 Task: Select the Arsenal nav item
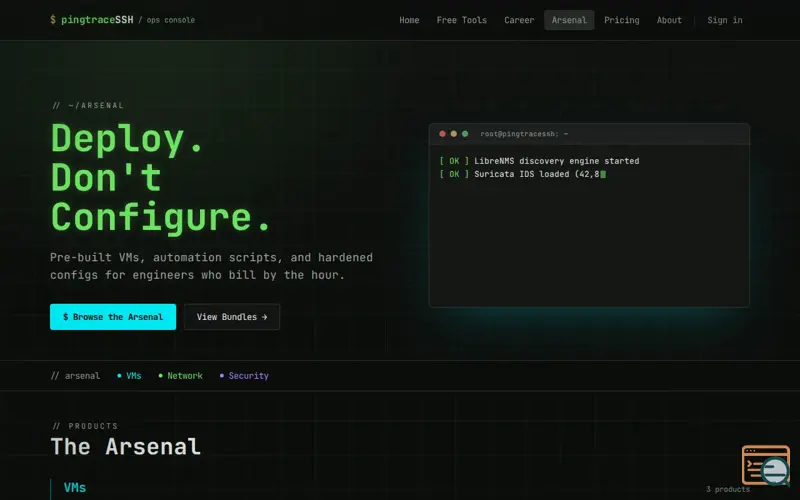(x=569, y=20)
